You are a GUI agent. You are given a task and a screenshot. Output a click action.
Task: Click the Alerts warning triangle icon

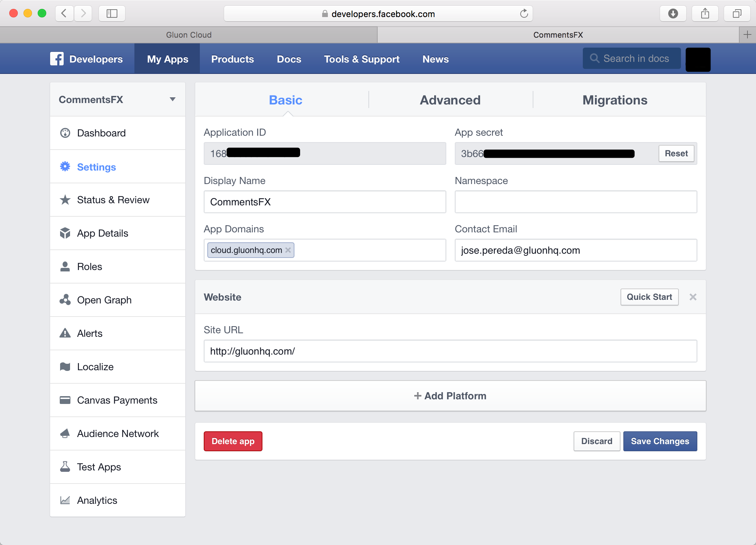65,333
